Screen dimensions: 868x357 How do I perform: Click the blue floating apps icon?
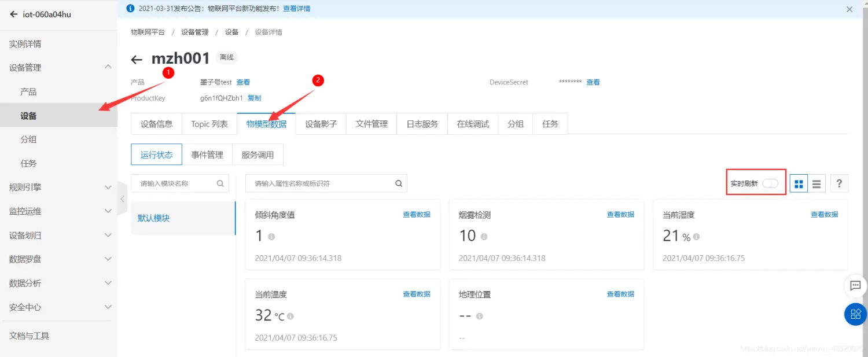(855, 314)
